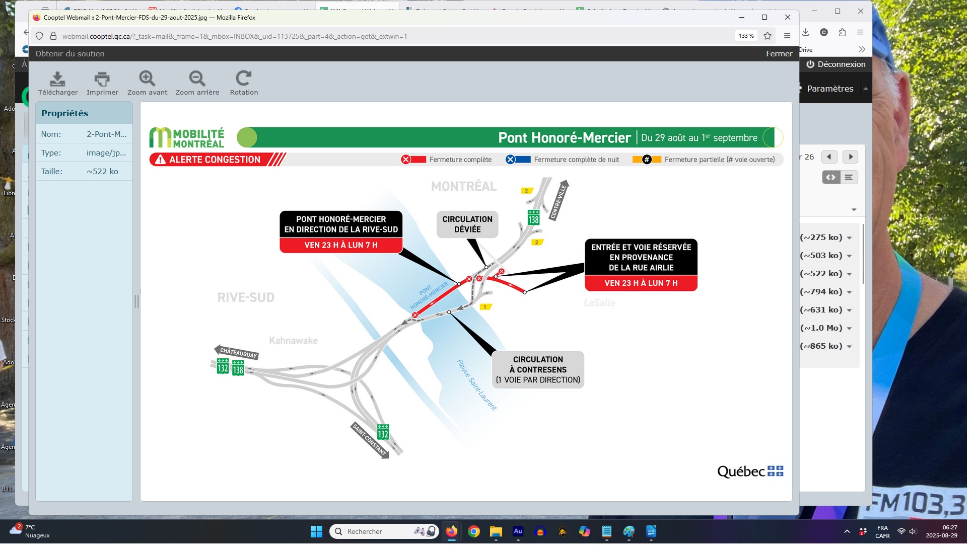The image size is (980, 551).
Task: Open Firefox from the Windows taskbar
Action: click(452, 531)
